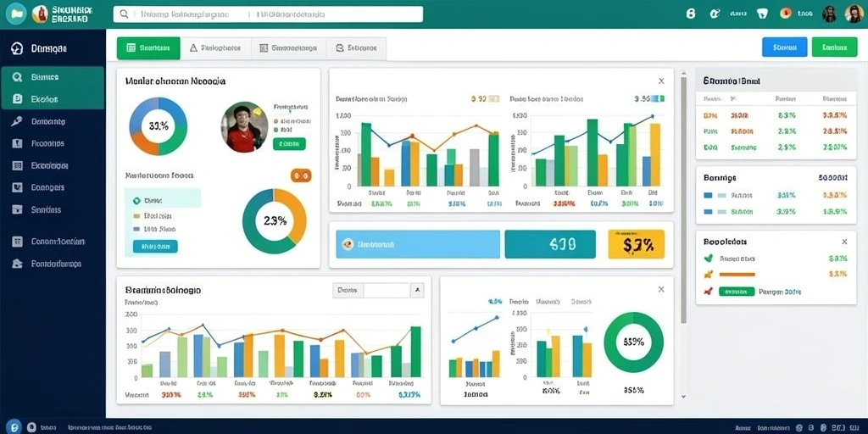Screen dimensions: 868x434
Task: Open the selector dropdown in the bottom chart header
Action: (x=371, y=290)
